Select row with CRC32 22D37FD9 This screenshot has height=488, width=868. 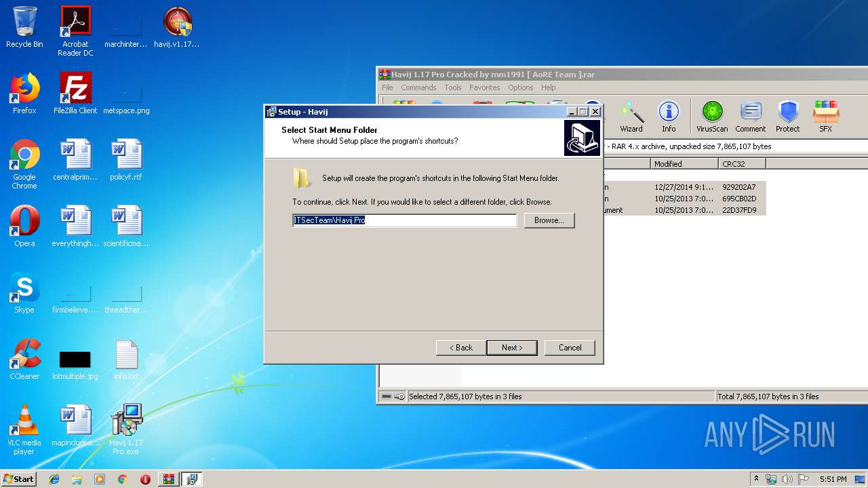click(x=684, y=210)
